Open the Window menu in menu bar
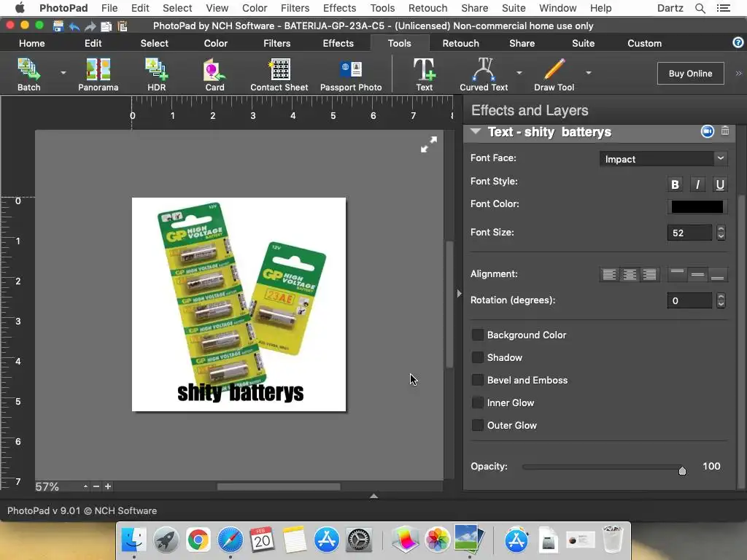The height and width of the screenshot is (560, 747). tap(557, 8)
